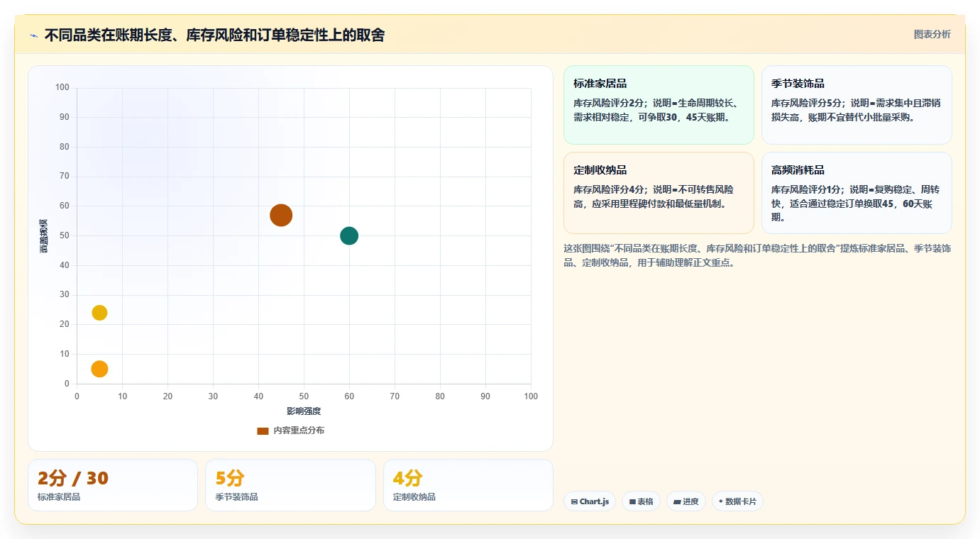Open the 高频消耗品 info card
Image resolution: width=980 pixels, height=539 pixels.
pos(857,193)
